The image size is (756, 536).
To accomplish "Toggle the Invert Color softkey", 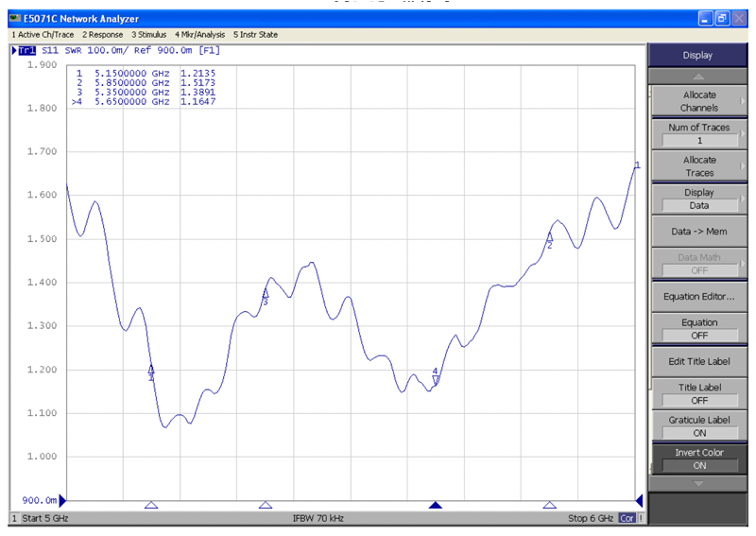I will (x=699, y=458).
